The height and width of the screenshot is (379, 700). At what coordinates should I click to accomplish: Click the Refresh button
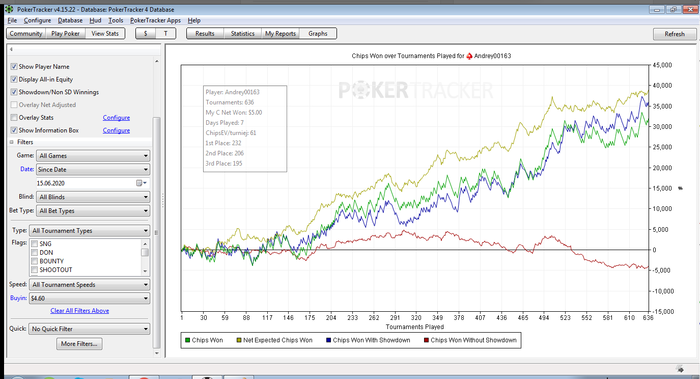[674, 34]
